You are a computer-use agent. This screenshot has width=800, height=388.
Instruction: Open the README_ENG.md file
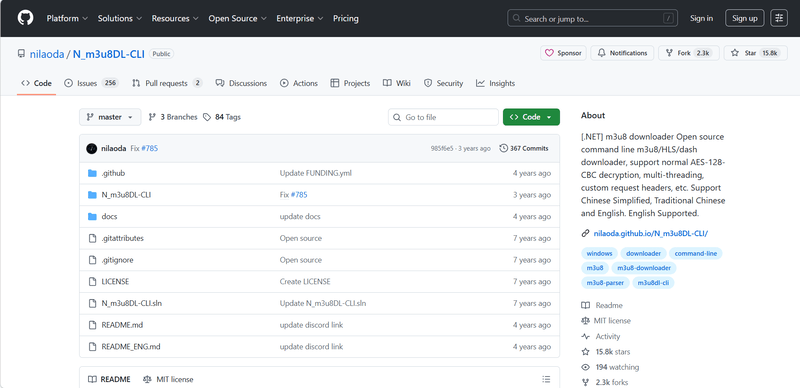(131, 347)
